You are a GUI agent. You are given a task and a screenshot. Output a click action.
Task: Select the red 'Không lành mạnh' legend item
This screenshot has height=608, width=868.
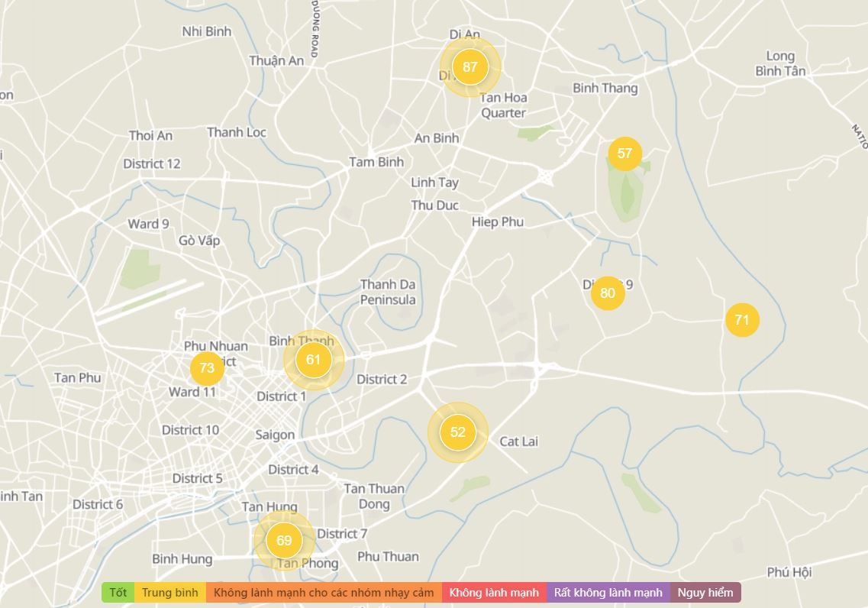pyautogui.click(x=494, y=593)
